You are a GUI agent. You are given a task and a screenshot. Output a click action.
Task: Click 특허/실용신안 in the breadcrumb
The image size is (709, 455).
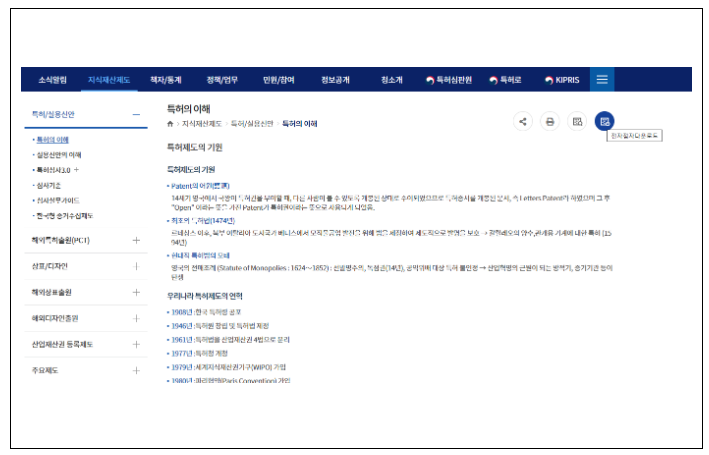pyautogui.click(x=252, y=124)
